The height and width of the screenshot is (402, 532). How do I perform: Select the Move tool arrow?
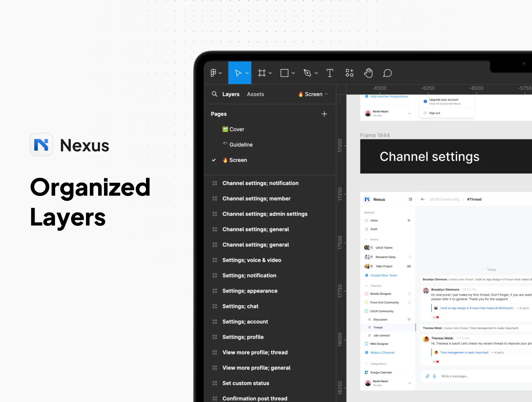point(238,73)
